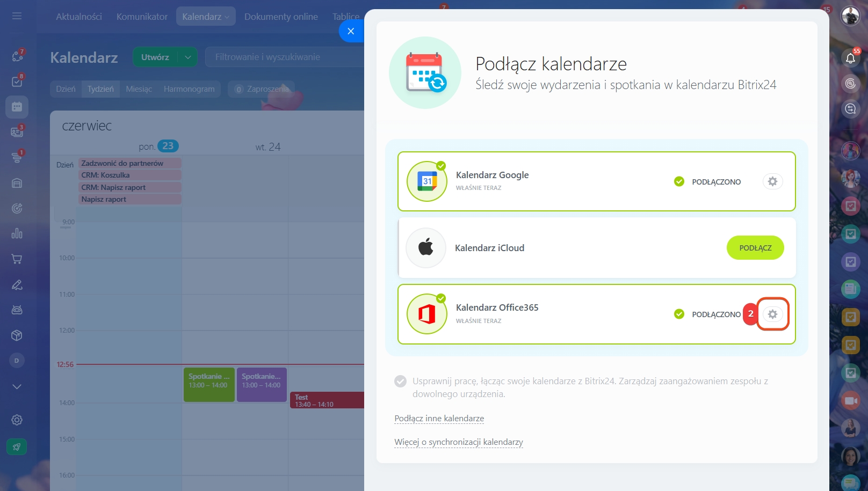Open the Test 13:40 event
Viewport: 868px width, 491px height.
coord(327,400)
